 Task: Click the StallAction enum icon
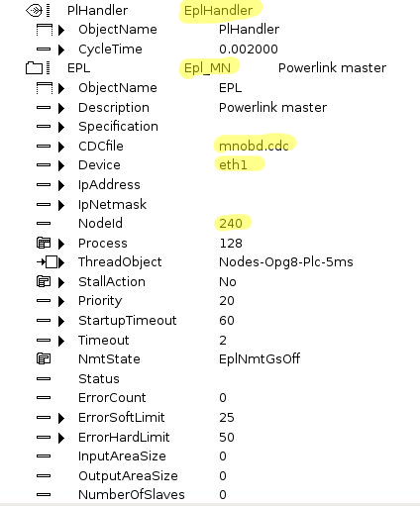pos(44,282)
